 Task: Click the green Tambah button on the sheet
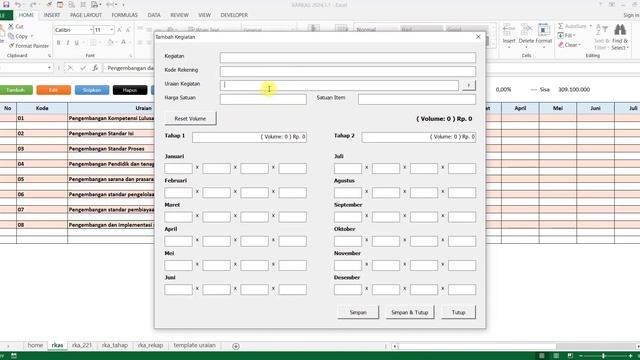tap(16, 90)
